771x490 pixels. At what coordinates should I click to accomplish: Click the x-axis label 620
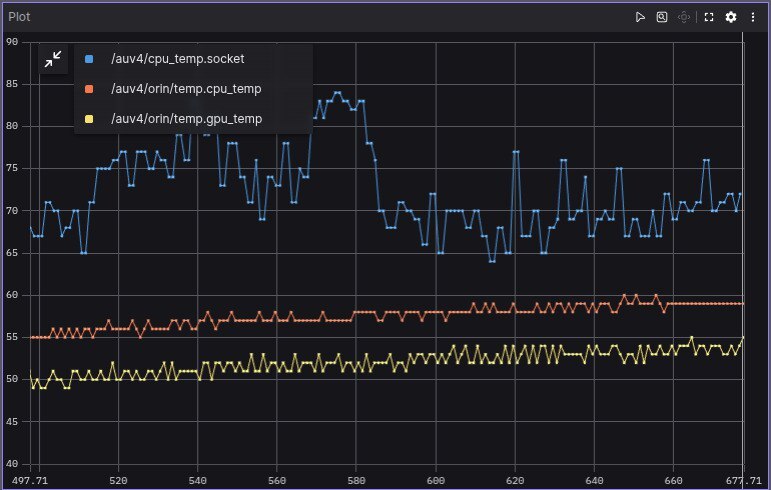(x=515, y=481)
